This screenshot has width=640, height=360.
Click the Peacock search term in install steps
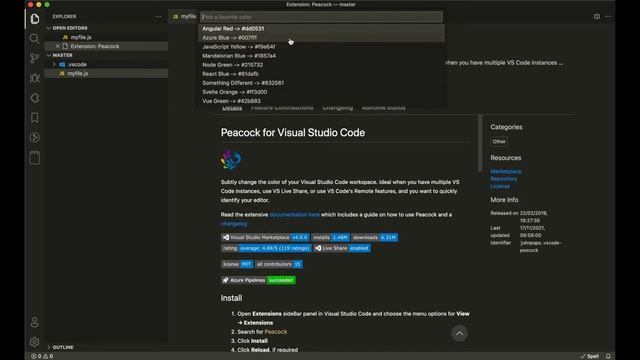276,332
